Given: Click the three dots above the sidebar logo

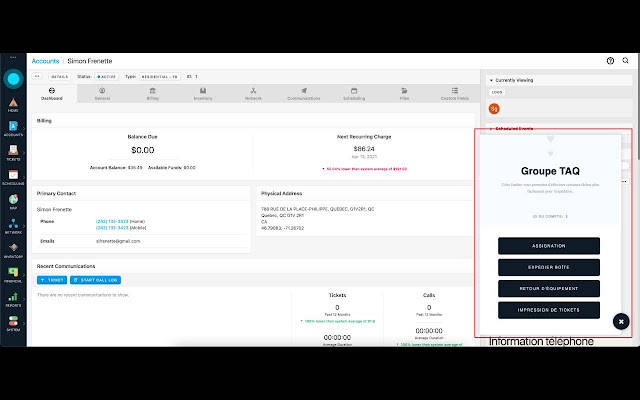Looking at the screenshot, I should (13, 57).
